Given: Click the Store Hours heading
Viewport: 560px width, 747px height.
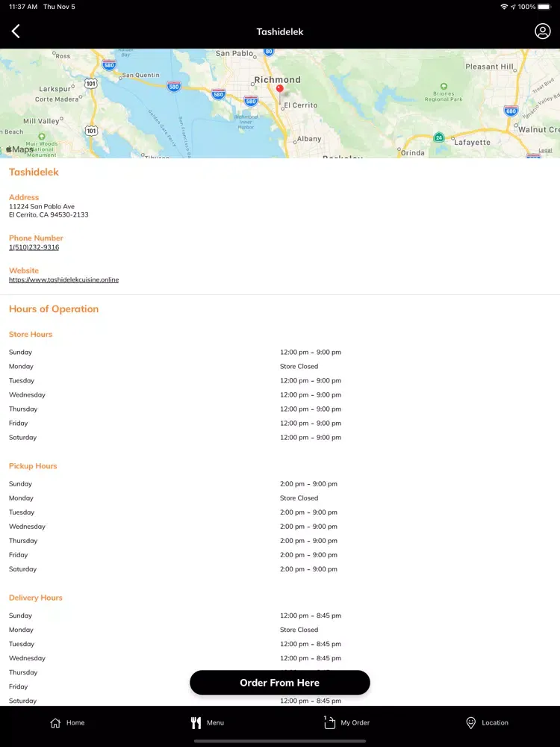Looking at the screenshot, I should pyautogui.click(x=31, y=335).
